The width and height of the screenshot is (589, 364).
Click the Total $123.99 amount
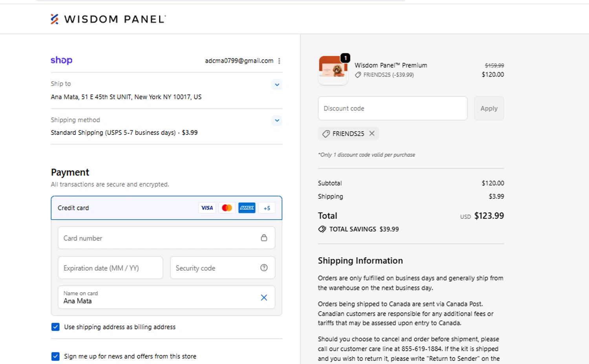tap(489, 216)
